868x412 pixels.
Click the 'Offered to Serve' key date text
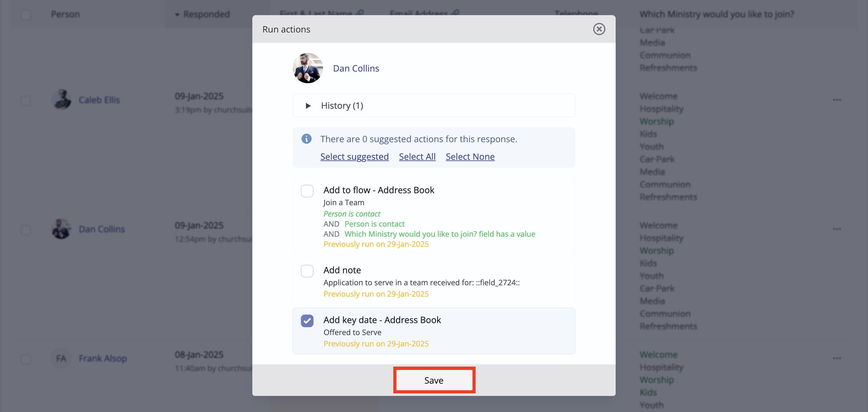coord(352,332)
